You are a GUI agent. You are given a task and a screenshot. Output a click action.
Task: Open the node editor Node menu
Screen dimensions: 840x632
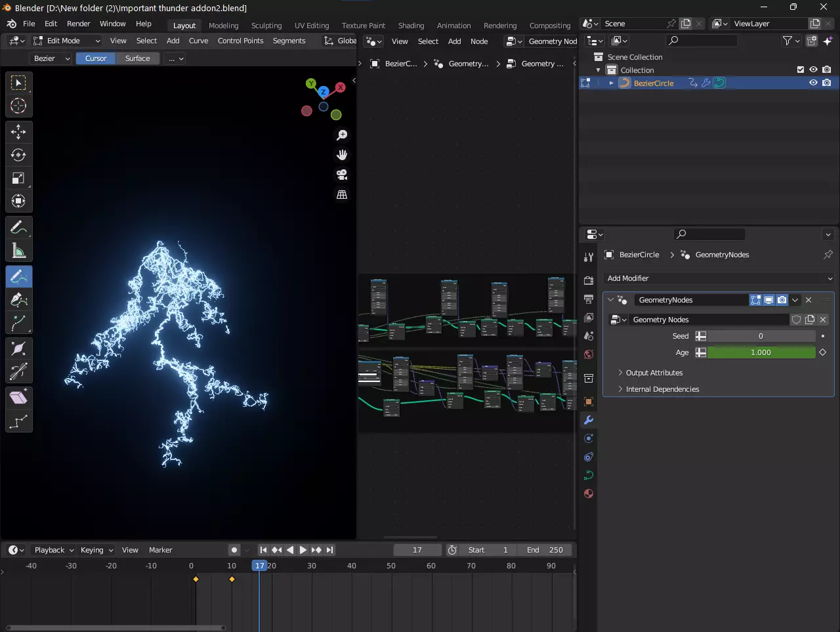(479, 41)
